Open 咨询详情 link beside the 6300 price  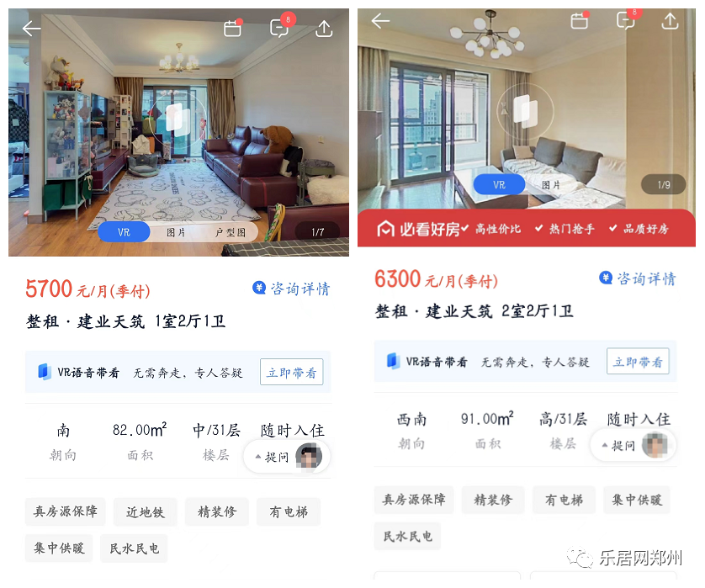click(638, 278)
